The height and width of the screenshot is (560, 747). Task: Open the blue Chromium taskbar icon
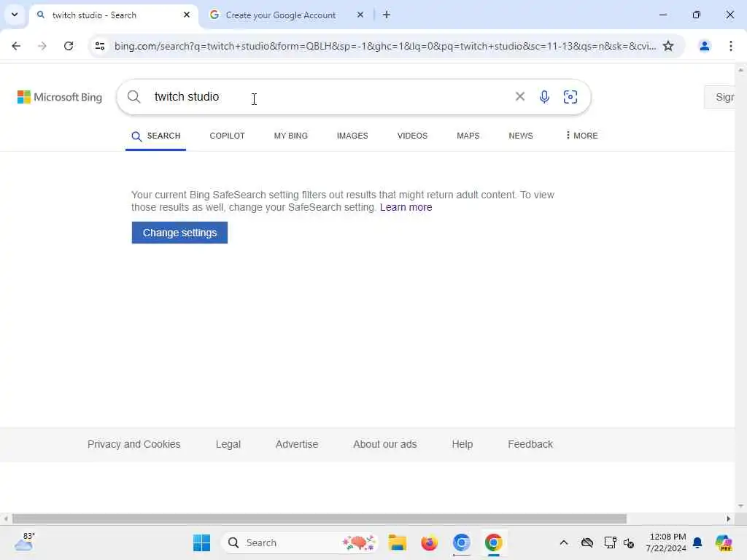click(x=461, y=542)
